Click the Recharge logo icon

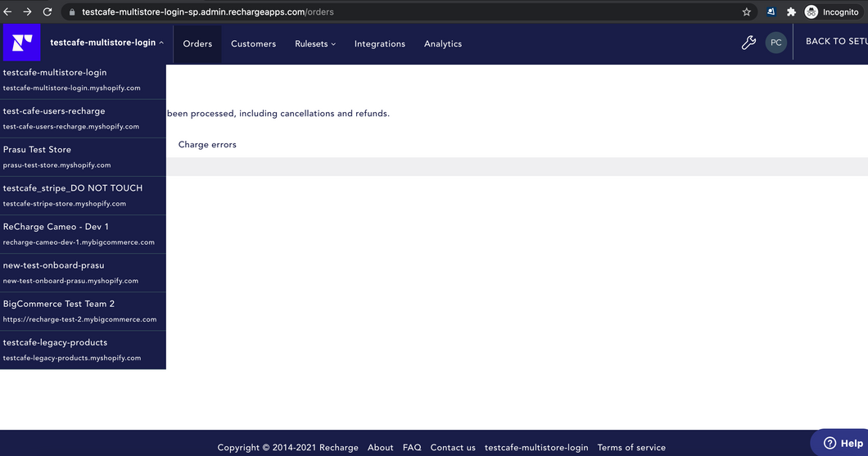click(x=21, y=43)
